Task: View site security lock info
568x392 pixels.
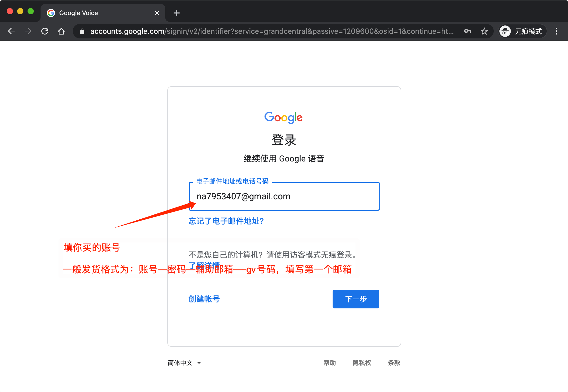Action: pos(82,31)
